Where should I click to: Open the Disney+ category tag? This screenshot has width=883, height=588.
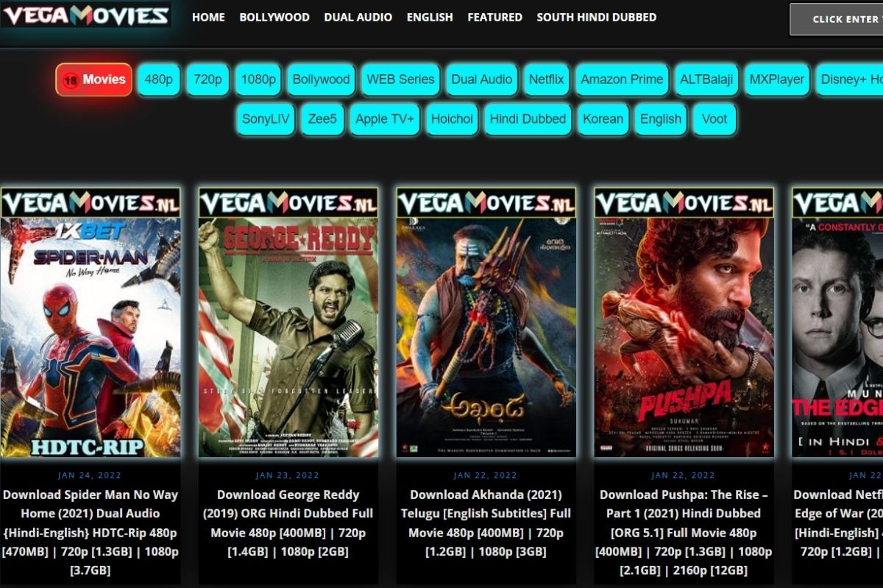pos(850,79)
